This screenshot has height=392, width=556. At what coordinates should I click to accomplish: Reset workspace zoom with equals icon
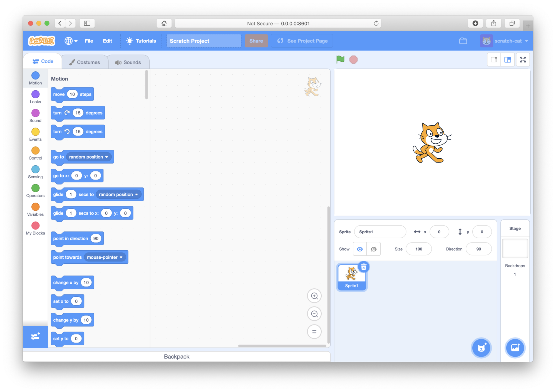314,331
